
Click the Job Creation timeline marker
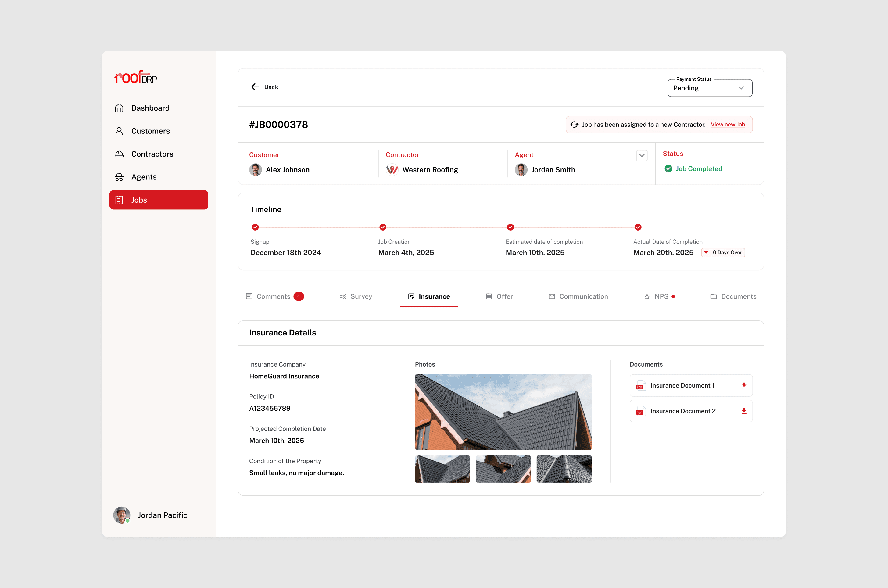tap(382, 227)
